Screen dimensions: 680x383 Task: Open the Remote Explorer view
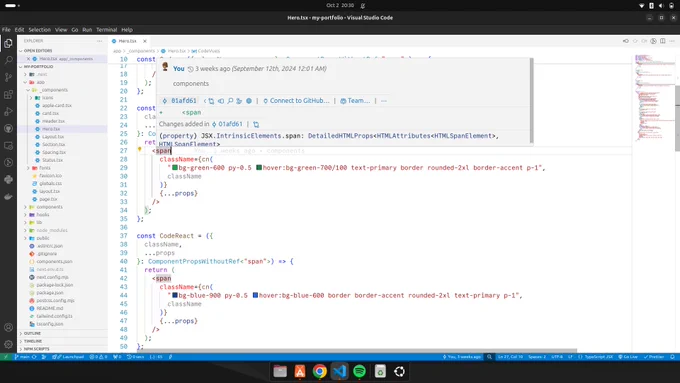click(x=8, y=146)
